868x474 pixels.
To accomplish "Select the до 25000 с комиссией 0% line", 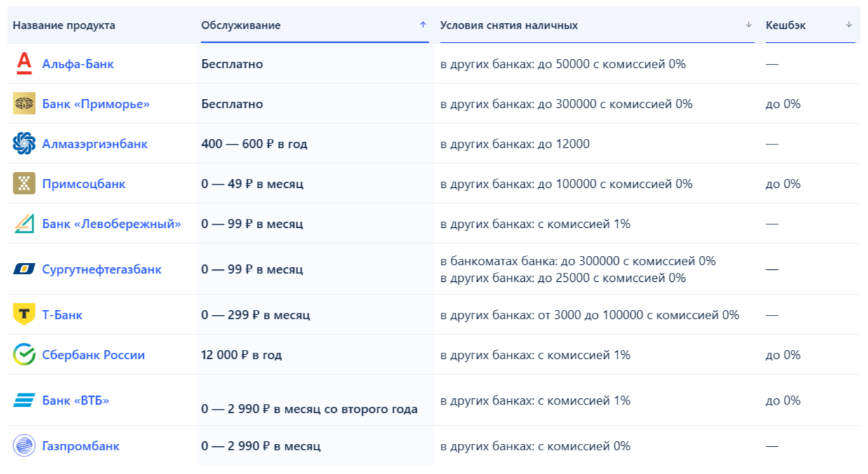I will 563,278.
